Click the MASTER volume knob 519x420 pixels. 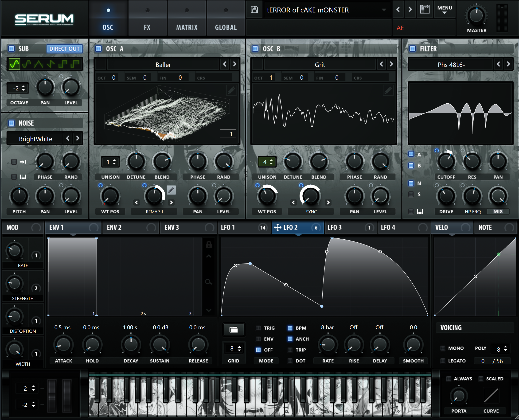(x=476, y=16)
